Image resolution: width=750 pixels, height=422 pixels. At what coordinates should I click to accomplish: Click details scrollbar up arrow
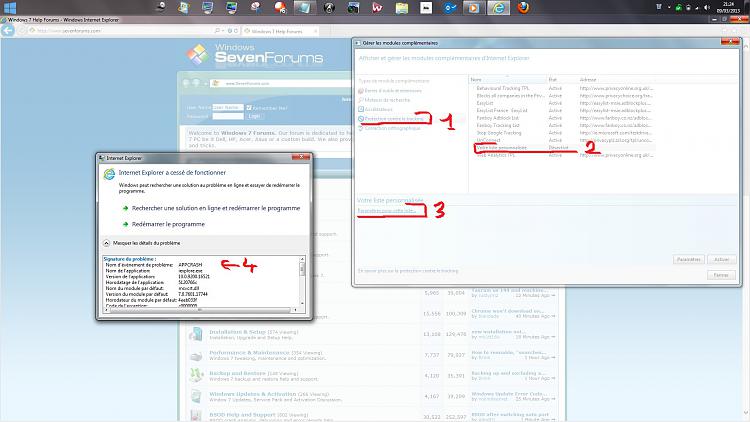pos(302,259)
